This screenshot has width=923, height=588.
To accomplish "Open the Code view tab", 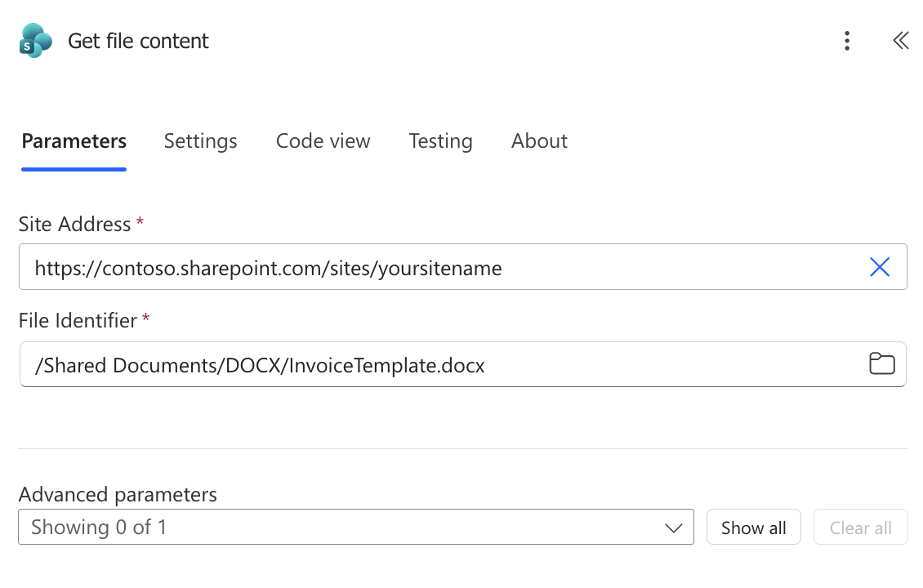I will [x=323, y=140].
